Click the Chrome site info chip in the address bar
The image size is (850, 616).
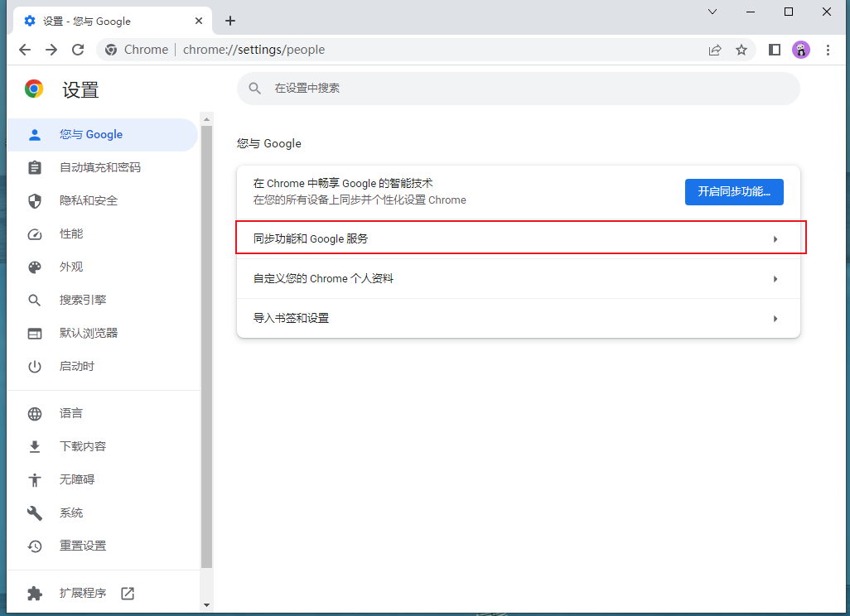click(x=137, y=50)
